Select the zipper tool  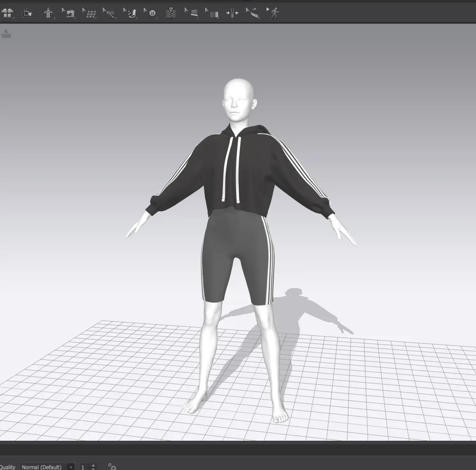[171, 13]
